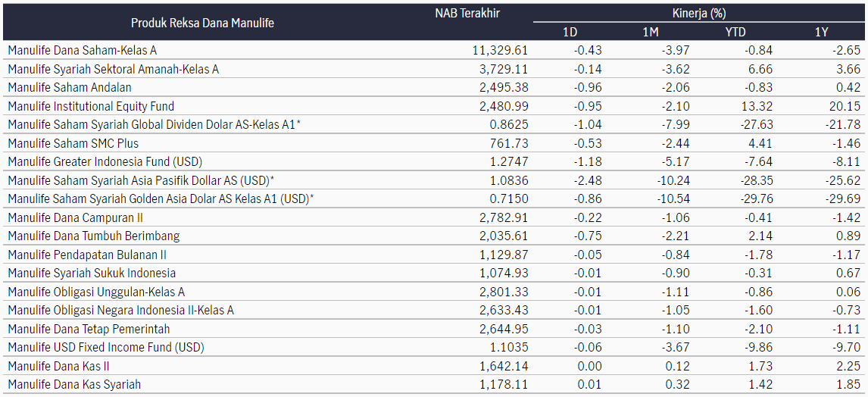This screenshot has height=397, width=868.
Task: Click 1Y value -25.62
Action: [841, 180]
